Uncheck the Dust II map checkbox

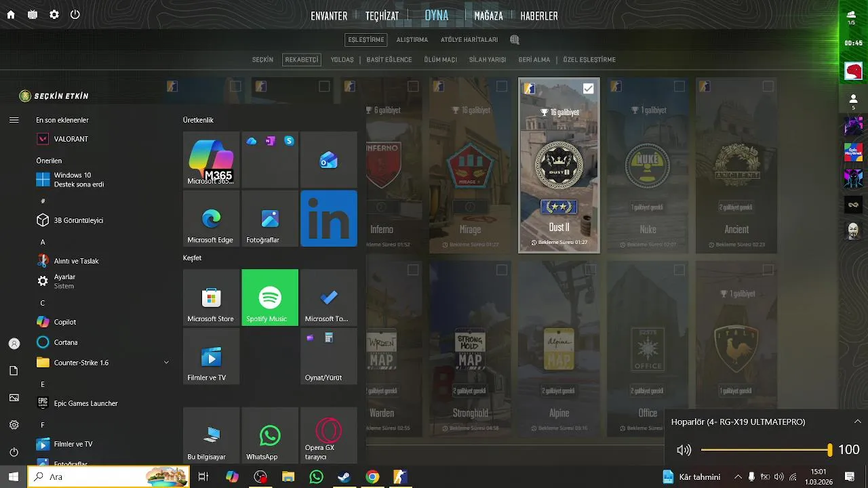point(588,88)
